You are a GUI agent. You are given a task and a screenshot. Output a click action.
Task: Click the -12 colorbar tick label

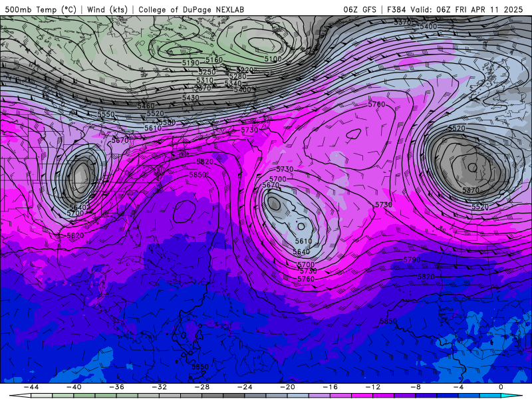click(x=373, y=387)
